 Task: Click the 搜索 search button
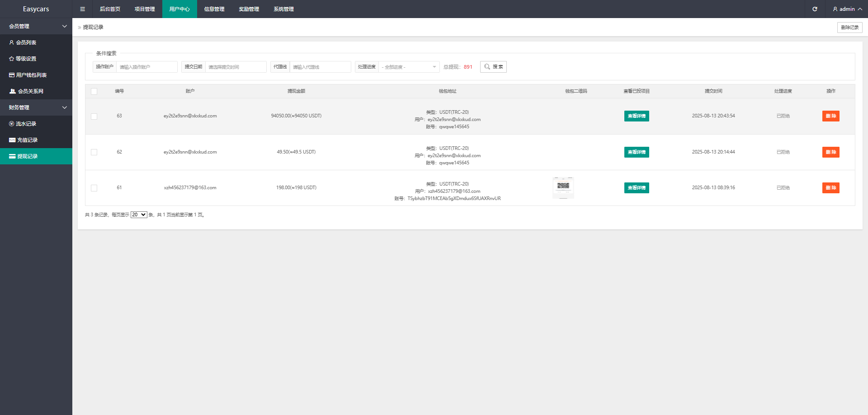point(493,67)
